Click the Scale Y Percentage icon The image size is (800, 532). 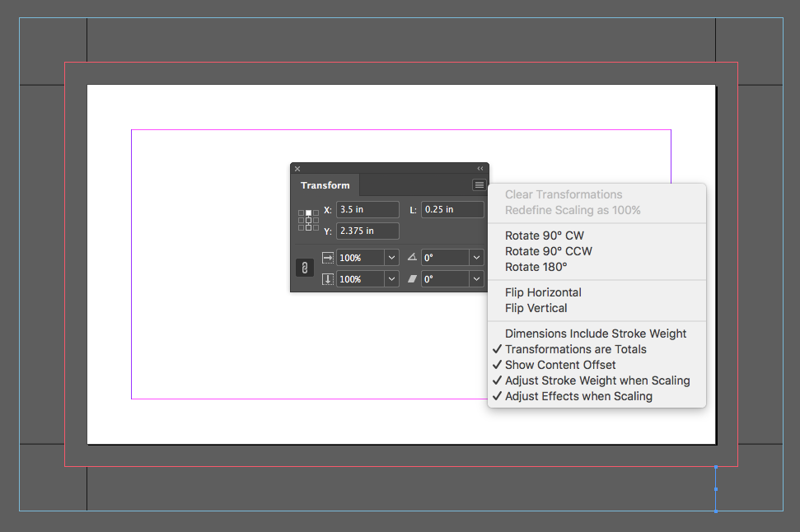click(328, 279)
